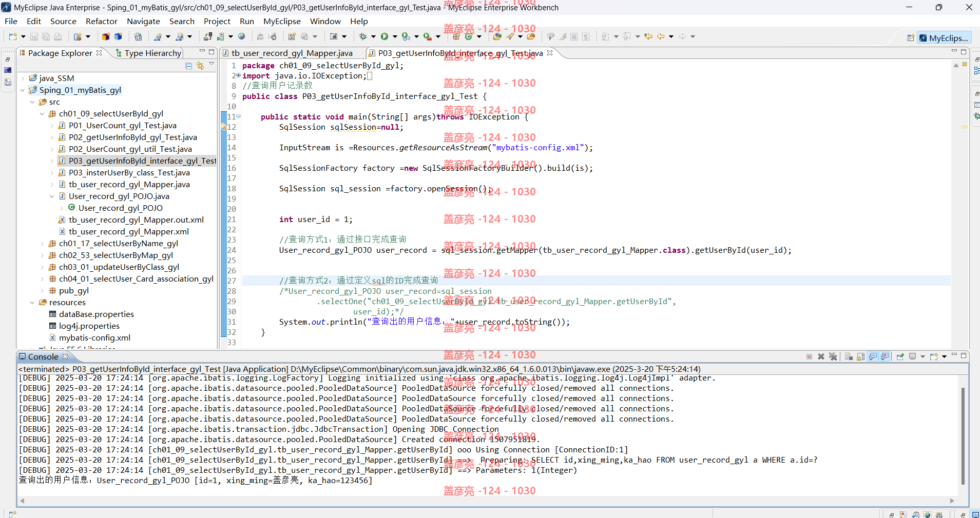980x518 pixels.
Task: Select dataBase.properties file
Action: [96, 314]
